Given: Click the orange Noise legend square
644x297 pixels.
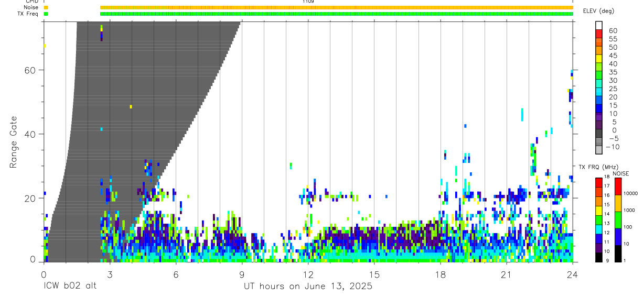Looking at the screenshot, I should coord(46,8).
